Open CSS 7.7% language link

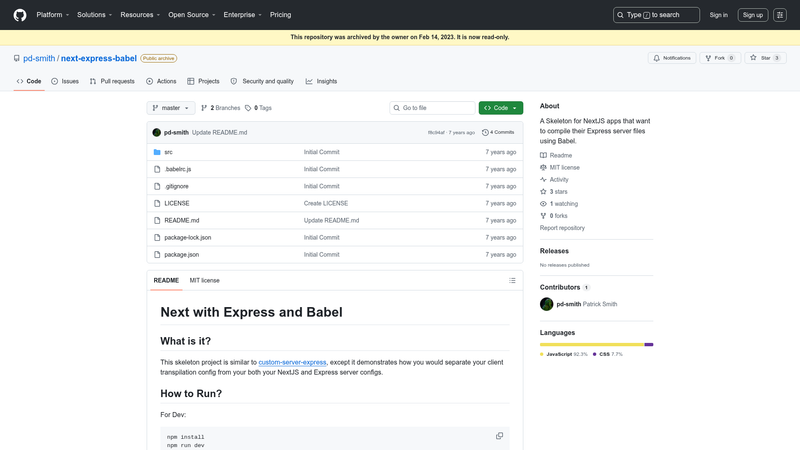click(608, 354)
